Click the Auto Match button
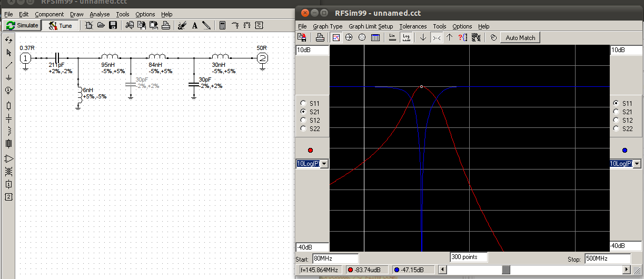 (520, 37)
